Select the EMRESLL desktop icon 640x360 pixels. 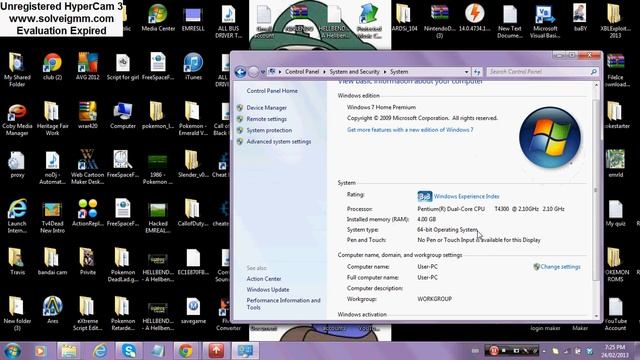point(193,18)
